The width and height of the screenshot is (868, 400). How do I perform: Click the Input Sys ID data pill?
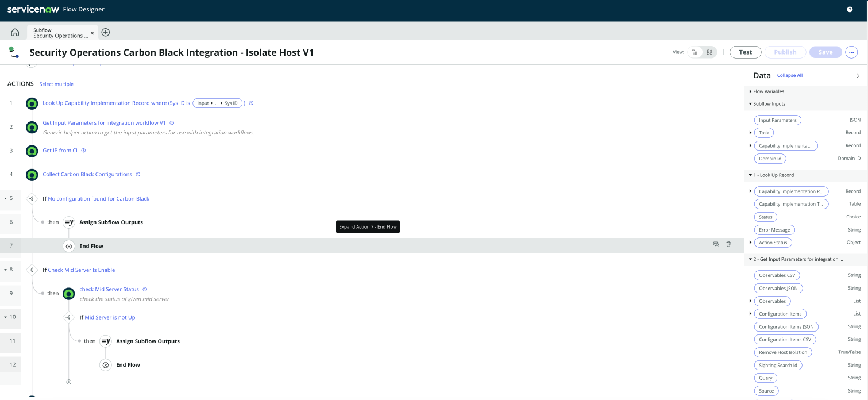coord(217,103)
